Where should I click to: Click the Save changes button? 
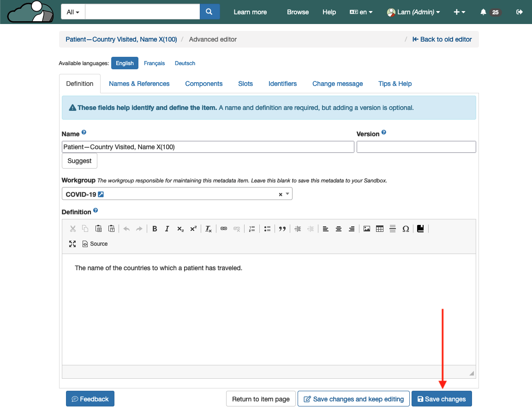tap(442, 399)
